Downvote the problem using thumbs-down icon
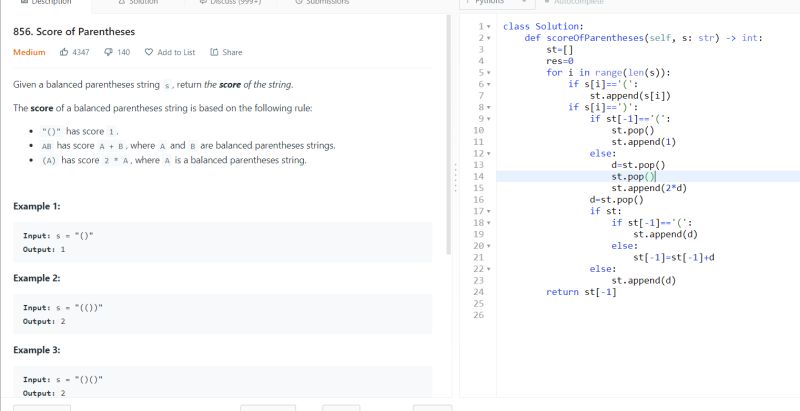This screenshot has height=411, width=800. [108, 52]
